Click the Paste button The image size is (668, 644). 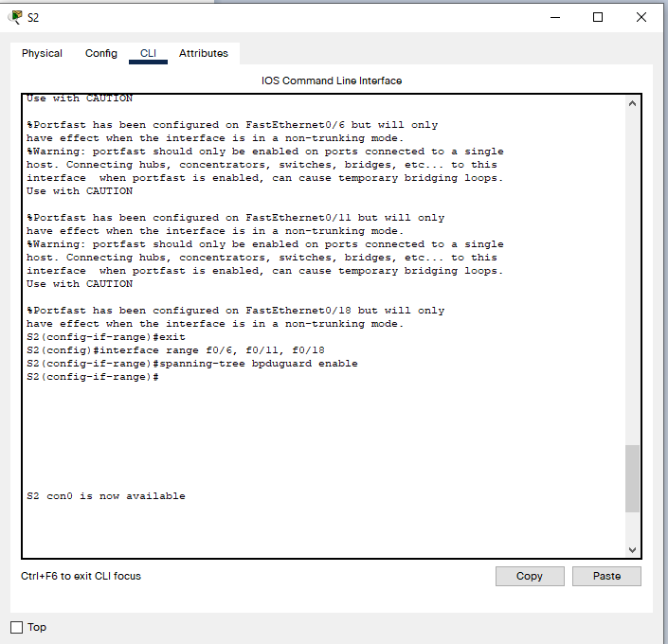pyautogui.click(x=606, y=576)
